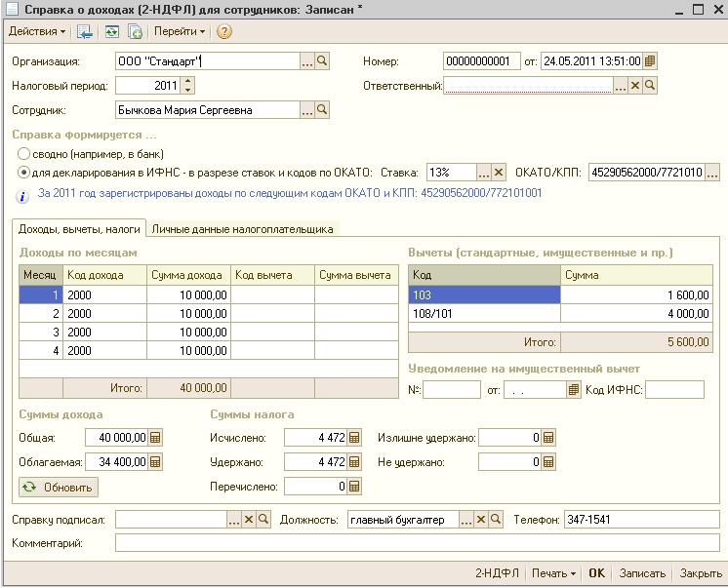
Task: Open the organization lookup via magnifier icon
Action: click(322, 60)
